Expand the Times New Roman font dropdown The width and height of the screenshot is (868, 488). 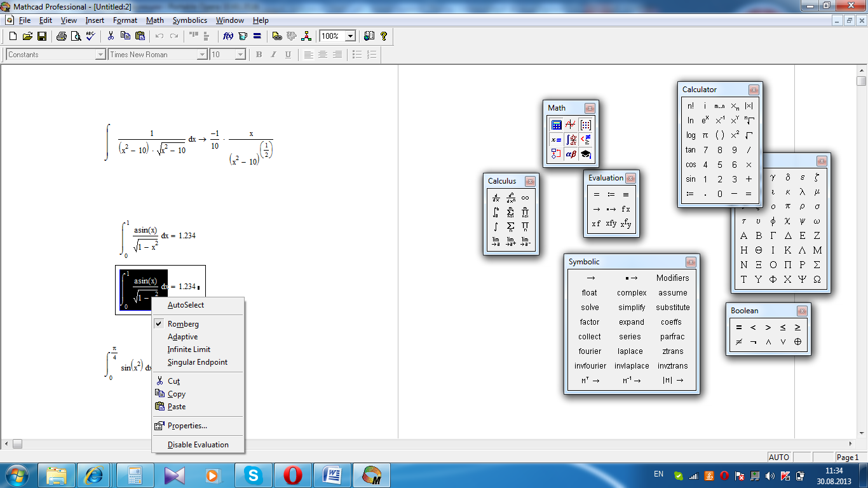pyautogui.click(x=202, y=55)
